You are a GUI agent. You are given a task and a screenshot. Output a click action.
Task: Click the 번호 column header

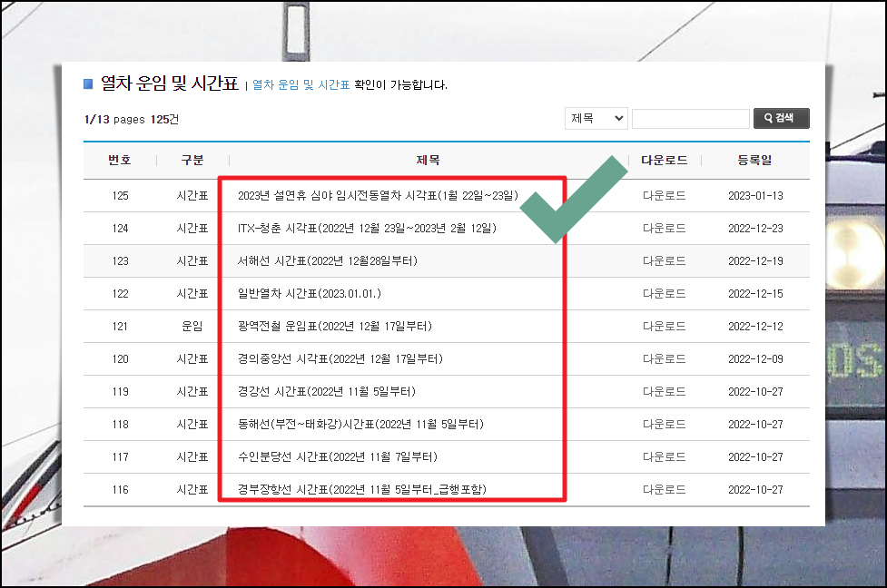[x=120, y=160]
